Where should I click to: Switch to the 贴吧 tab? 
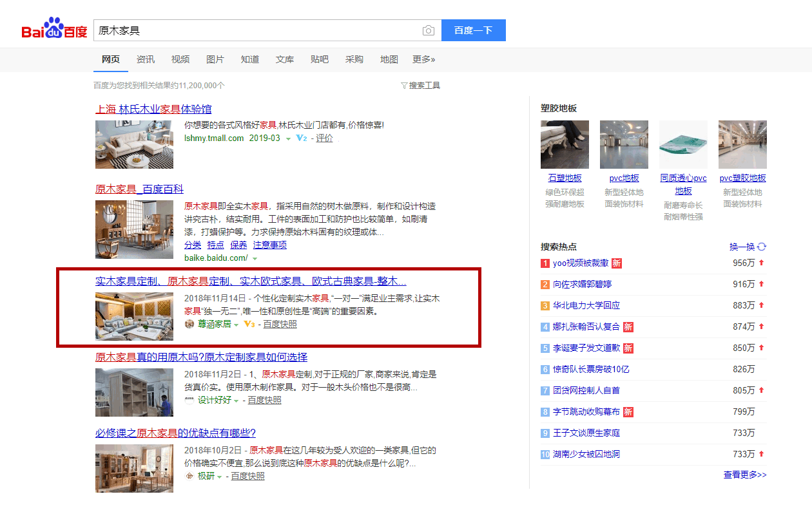coord(320,59)
